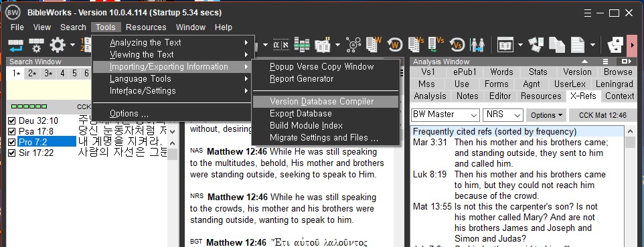Click the CCK Mat 12:46 button
This screenshot has height=247, width=644.
[x=602, y=115]
